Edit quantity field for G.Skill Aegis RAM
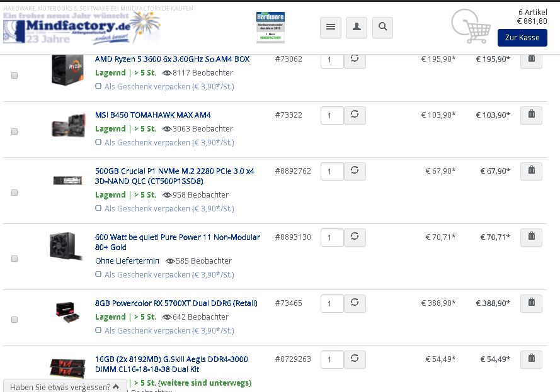This screenshot has height=392, width=560. tap(332, 360)
